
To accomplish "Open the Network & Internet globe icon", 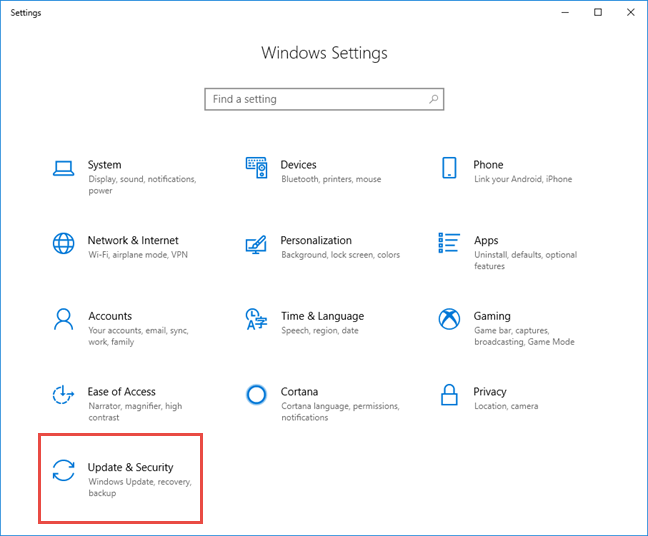I will [64, 244].
